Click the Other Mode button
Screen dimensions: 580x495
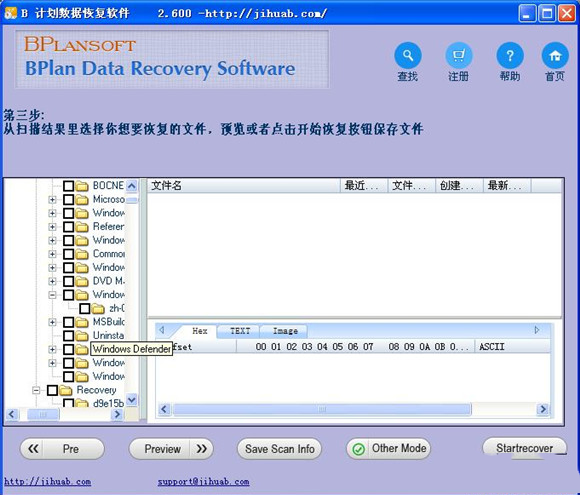pyautogui.click(x=388, y=449)
